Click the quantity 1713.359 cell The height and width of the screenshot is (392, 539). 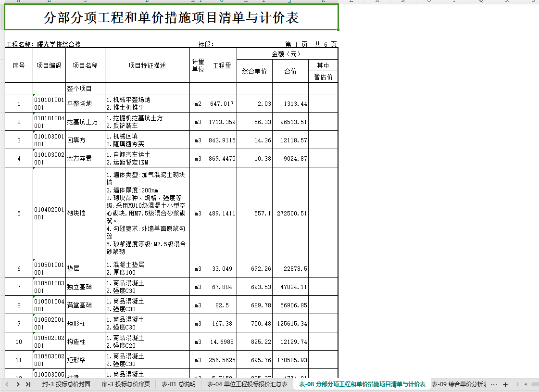[222, 122]
